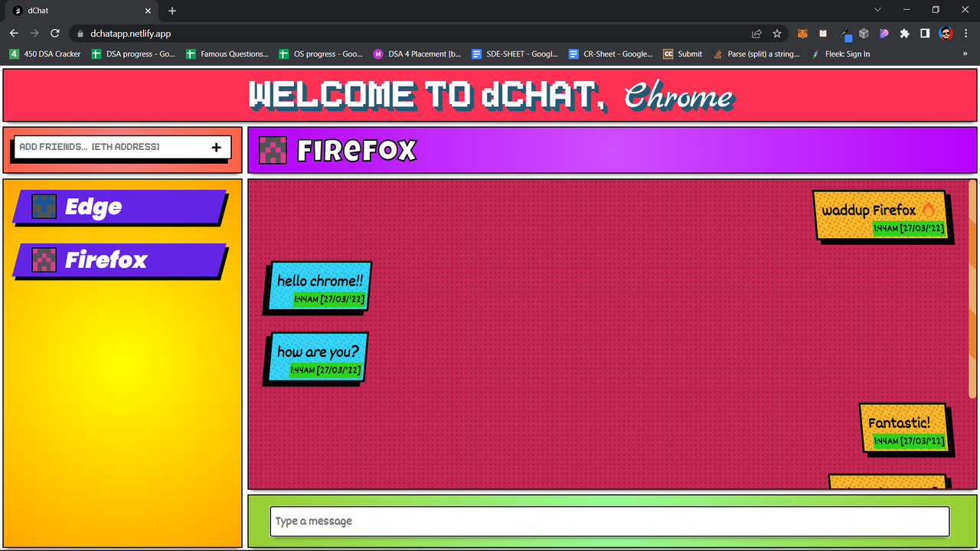Open tab search dropdown arrow
This screenshot has width=980, height=551.
877,10
